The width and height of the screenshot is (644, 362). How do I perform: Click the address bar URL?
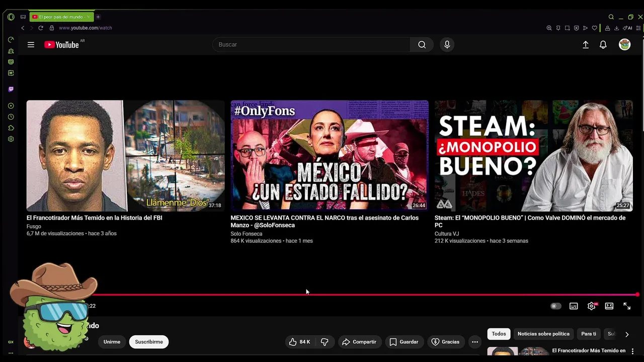86,28
